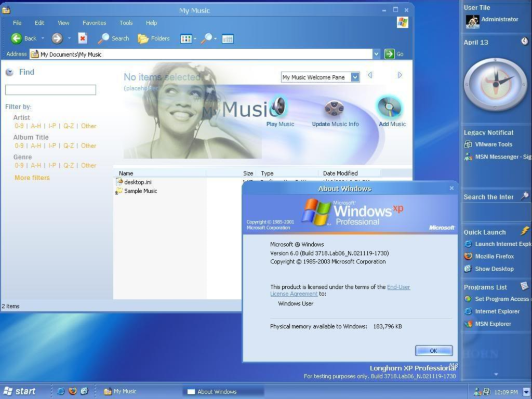The image size is (532, 399).
Task: Click the preview pane icon in toolbar
Action: pos(228,39)
